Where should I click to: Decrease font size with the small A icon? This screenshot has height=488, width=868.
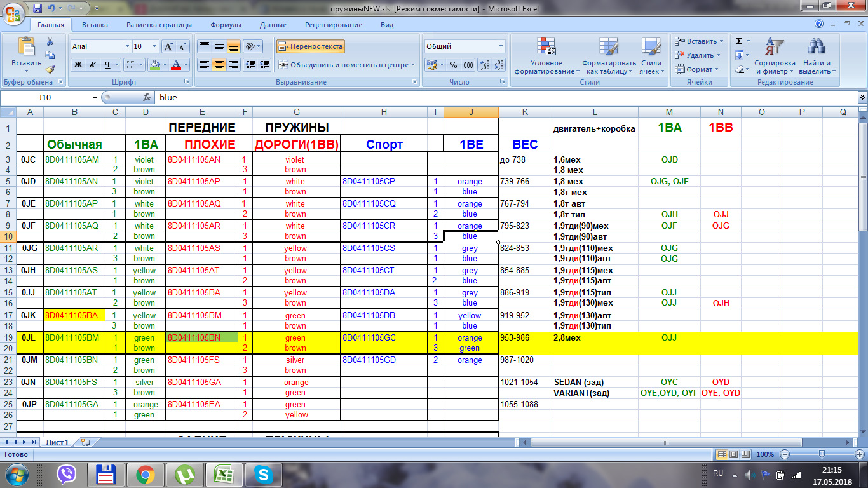tap(182, 46)
